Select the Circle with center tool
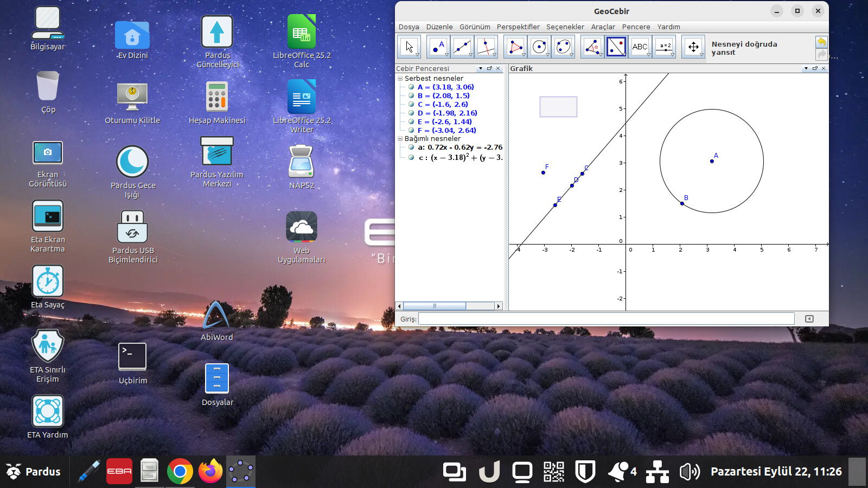The width and height of the screenshot is (868, 488). (x=539, y=47)
